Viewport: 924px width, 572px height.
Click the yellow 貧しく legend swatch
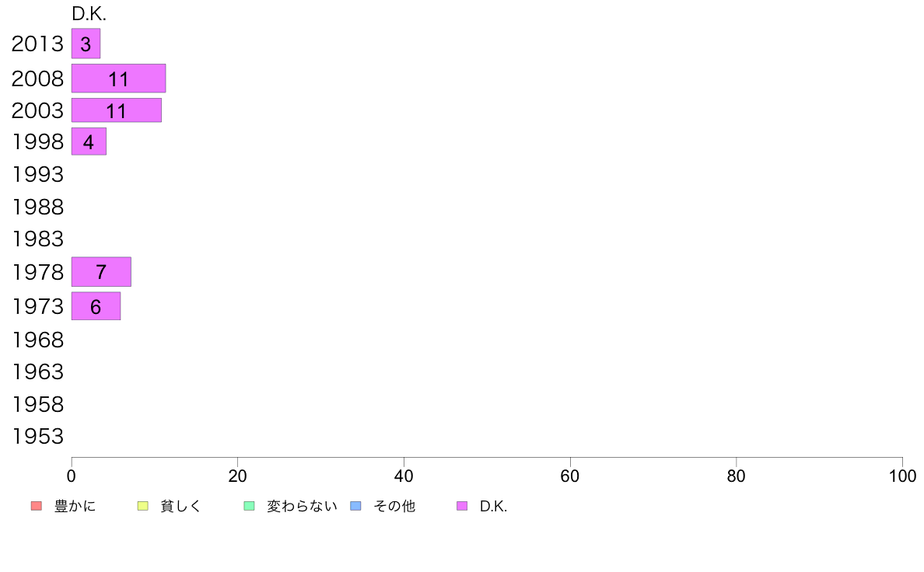[x=142, y=506]
